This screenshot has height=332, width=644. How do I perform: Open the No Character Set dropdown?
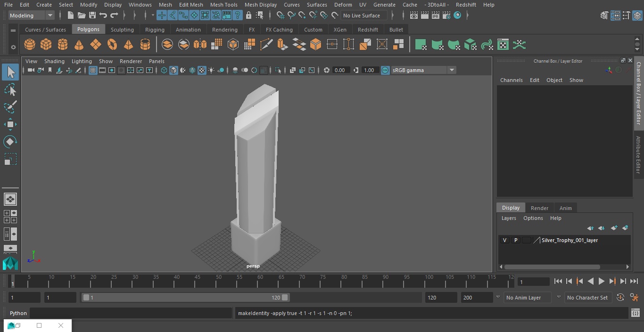588,298
